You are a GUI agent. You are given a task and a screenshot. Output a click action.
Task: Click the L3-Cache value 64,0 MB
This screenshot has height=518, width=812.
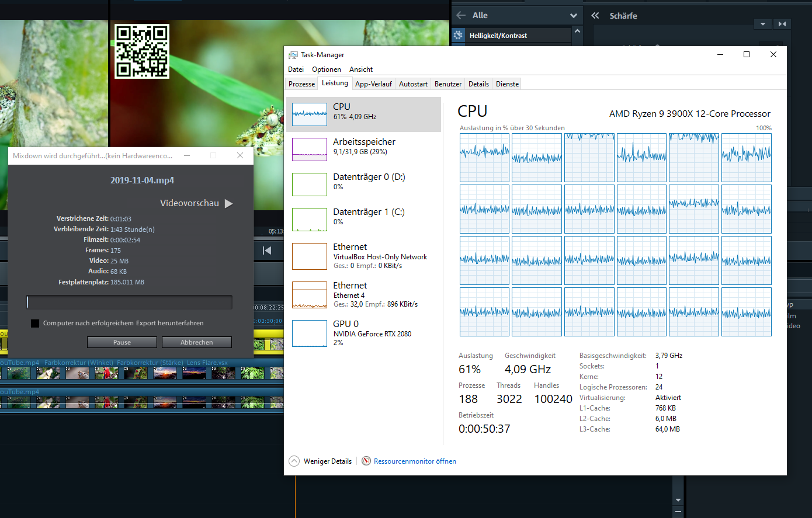(x=668, y=429)
